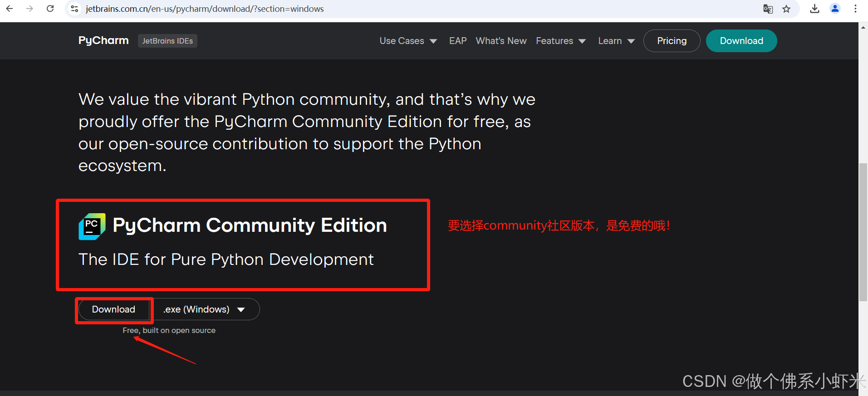Click the 'Free, built on open source' text
The image size is (868, 396).
tap(169, 330)
